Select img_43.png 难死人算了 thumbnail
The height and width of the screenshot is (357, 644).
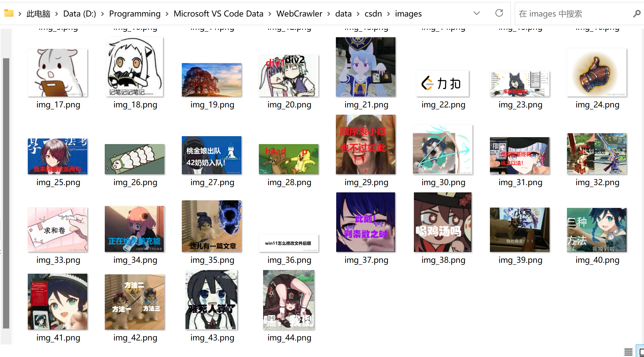coord(212,300)
